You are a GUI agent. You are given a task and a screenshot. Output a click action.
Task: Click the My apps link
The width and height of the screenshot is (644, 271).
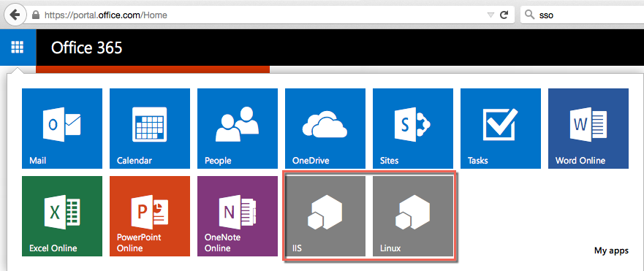tap(611, 251)
